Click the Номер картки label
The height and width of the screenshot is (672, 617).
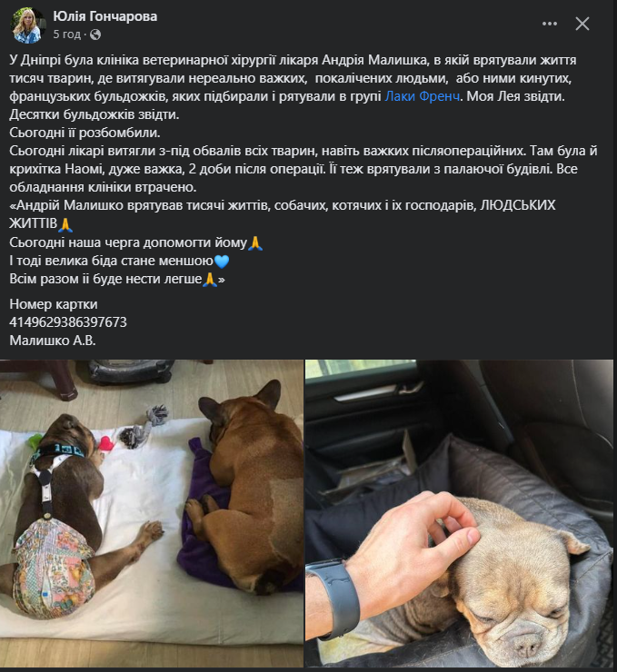[x=54, y=304]
